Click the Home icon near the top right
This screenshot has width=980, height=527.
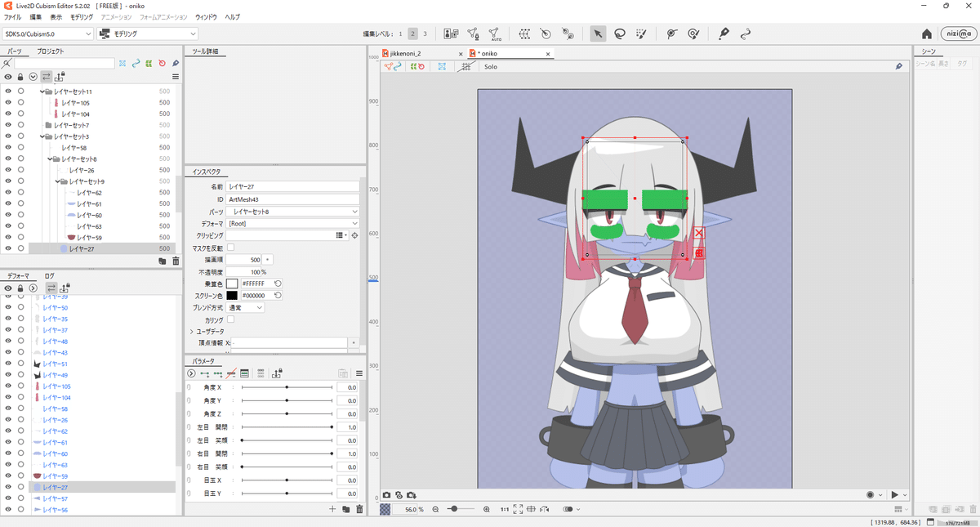point(927,34)
